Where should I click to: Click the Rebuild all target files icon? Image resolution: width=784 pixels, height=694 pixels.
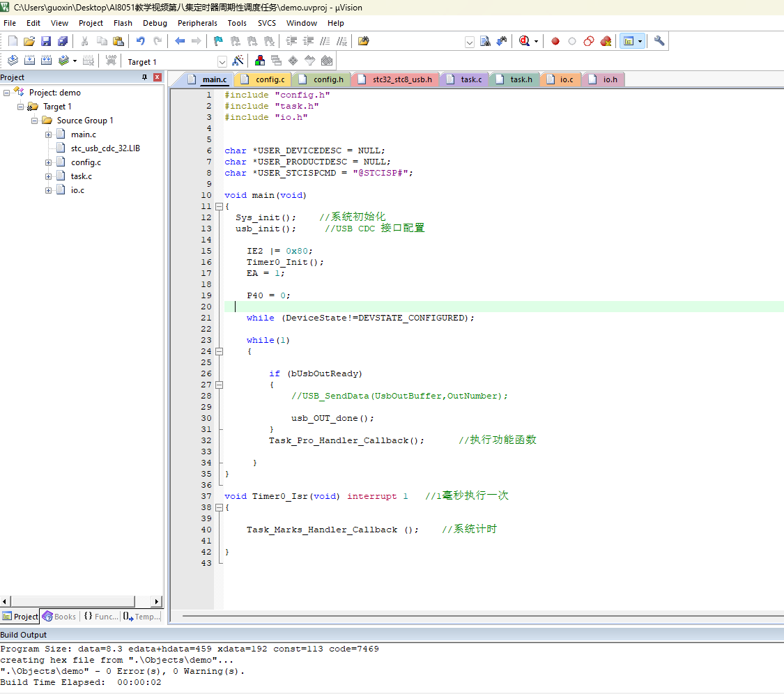point(46,61)
